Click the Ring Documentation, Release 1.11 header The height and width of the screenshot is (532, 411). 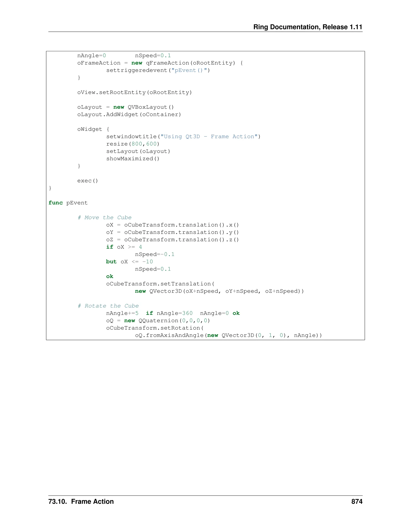[307, 27]
